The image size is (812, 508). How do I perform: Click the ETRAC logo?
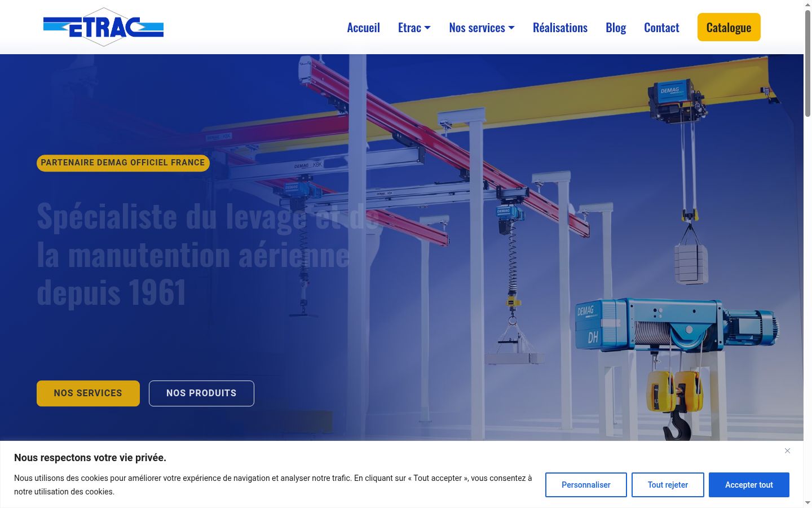(103, 27)
